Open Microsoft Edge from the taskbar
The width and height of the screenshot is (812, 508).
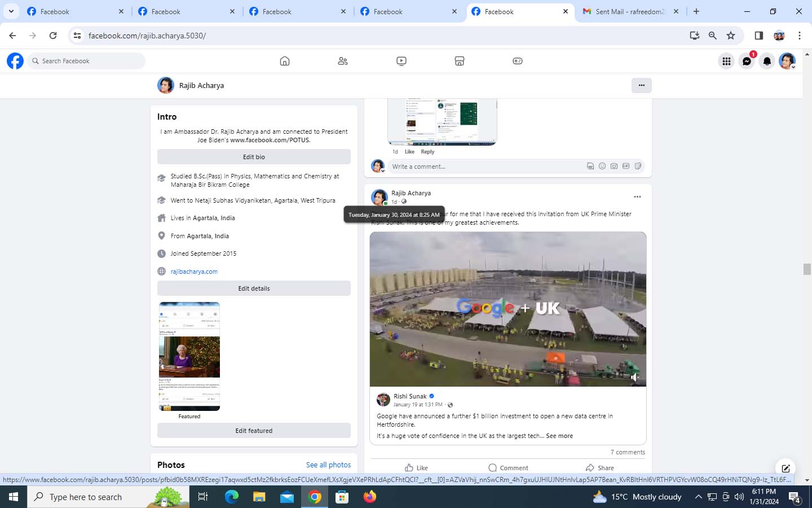click(232, 497)
